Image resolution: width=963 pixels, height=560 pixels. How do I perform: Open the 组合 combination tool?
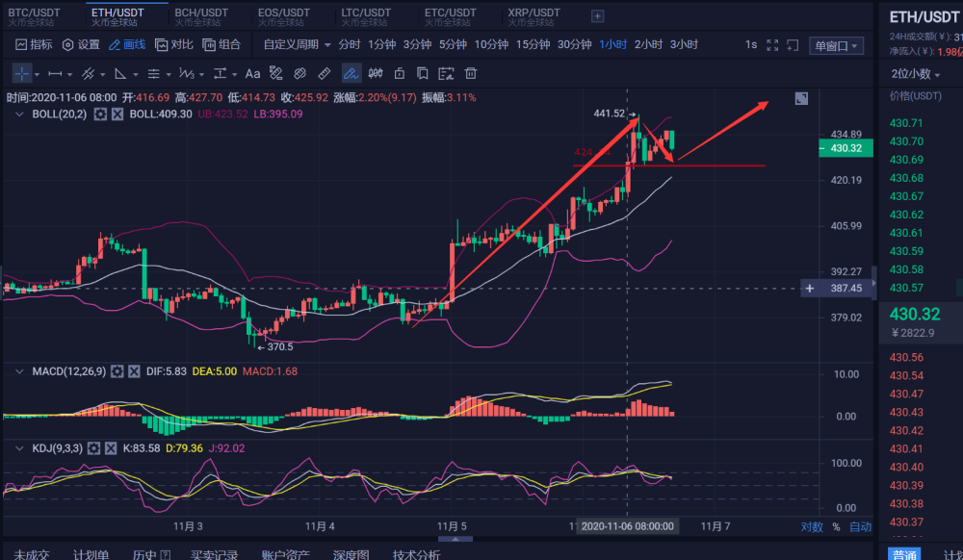click(x=221, y=45)
